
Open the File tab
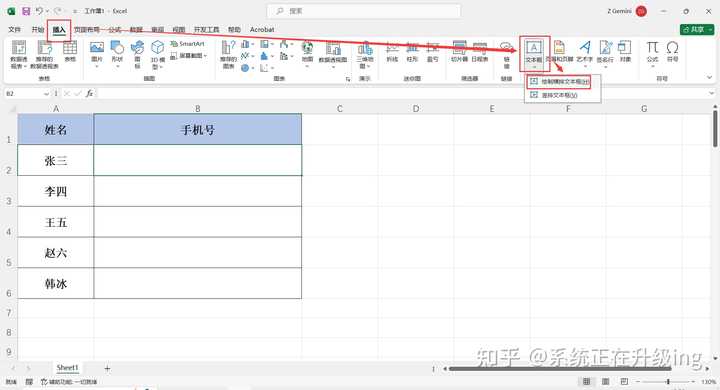coord(14,29)
